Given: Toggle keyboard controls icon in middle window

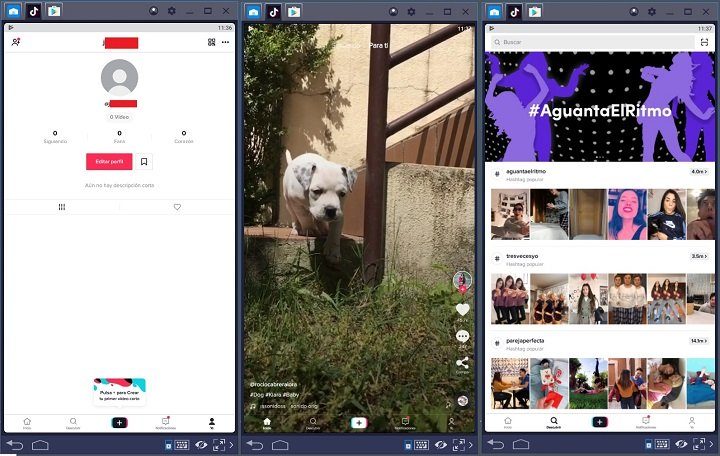Looking at the screenshot, I should coord(422,445).
